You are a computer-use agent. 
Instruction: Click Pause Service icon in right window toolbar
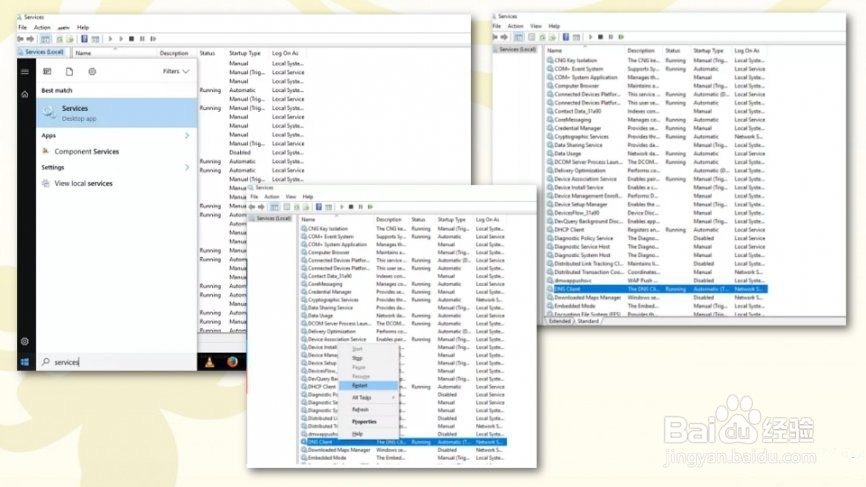(611, 37)
